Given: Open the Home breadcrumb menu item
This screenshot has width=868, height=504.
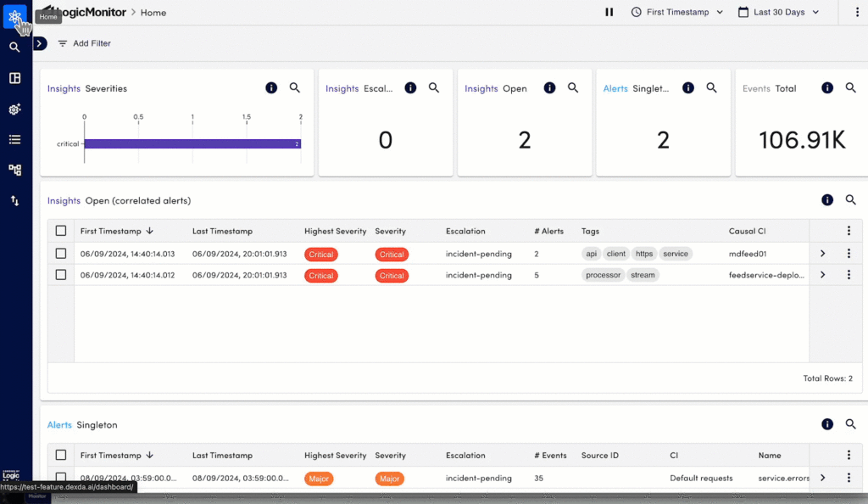Looking at the screenshot, I should pyautogui.click(x=153, y=12).
